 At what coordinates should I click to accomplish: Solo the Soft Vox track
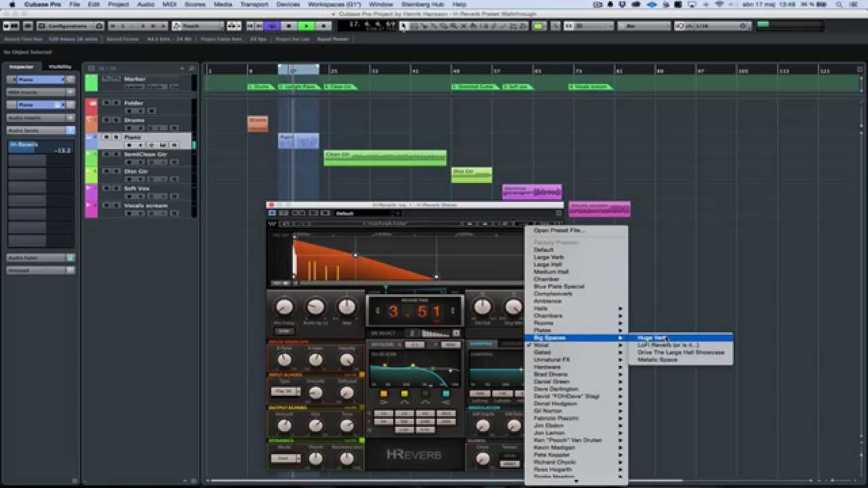(116, 188)
